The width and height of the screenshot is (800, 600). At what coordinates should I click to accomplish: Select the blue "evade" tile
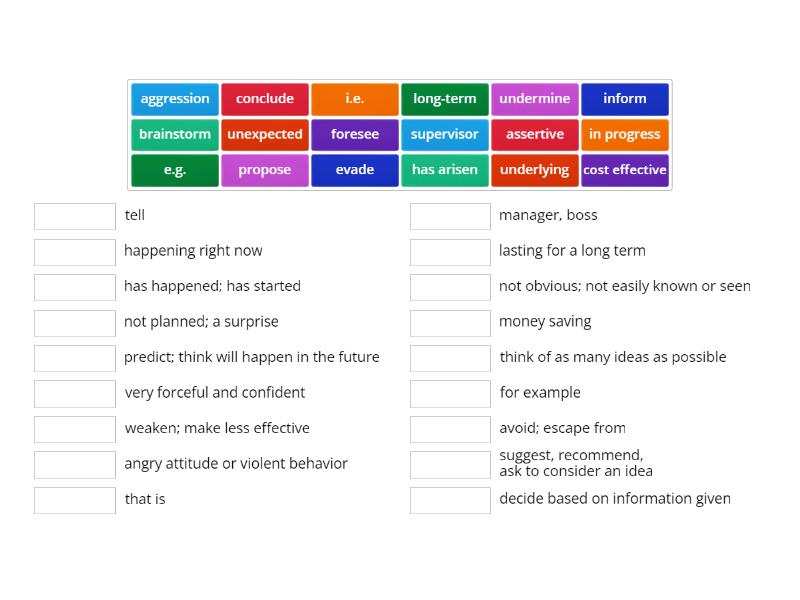coord(354,169)
